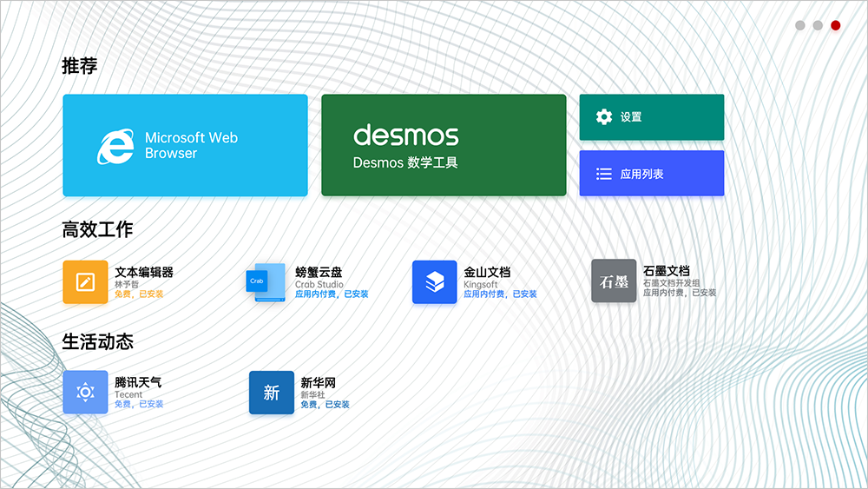Select the 石墨文档 app title
Image resolution: width=868 pixels, height=489 pixels.
[667, 271]
